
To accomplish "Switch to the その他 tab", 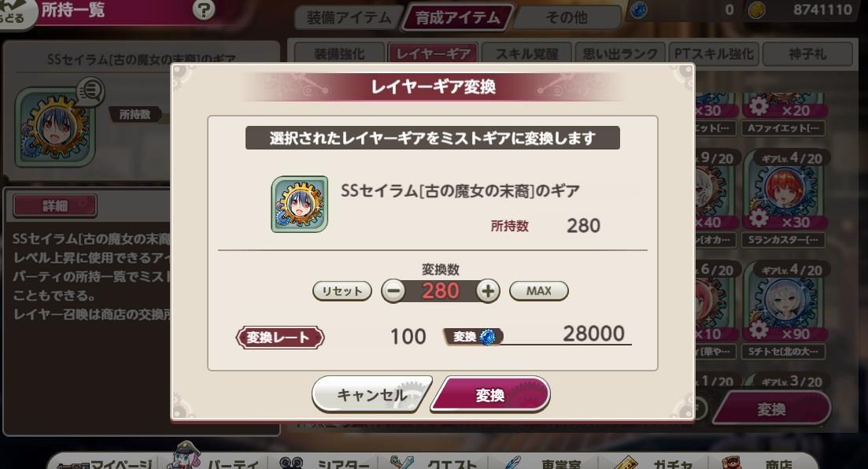I will (567, 18).
